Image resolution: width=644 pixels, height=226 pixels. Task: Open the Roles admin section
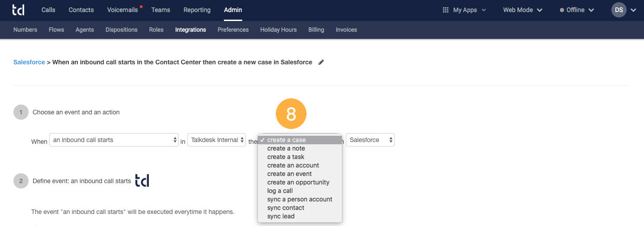[x=156, y=29]
